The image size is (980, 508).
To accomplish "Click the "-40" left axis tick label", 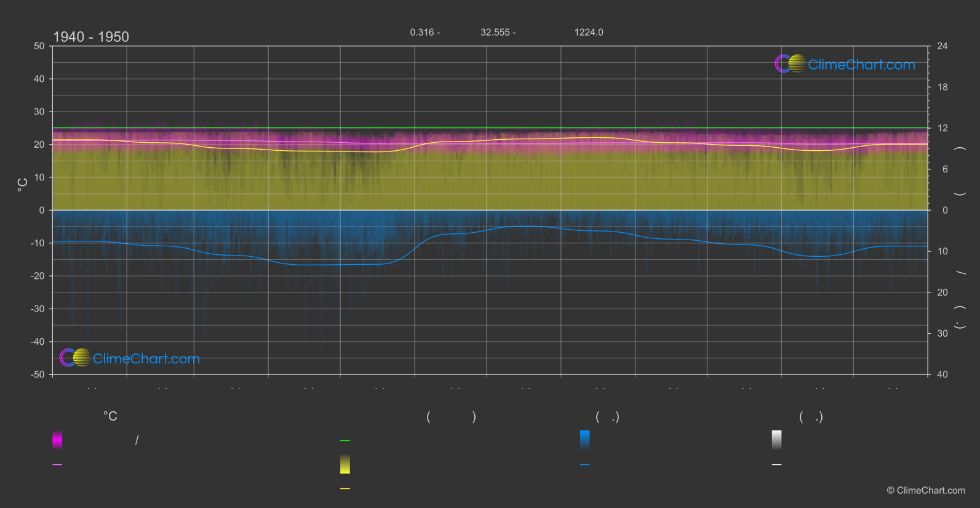I will (38, 342).
